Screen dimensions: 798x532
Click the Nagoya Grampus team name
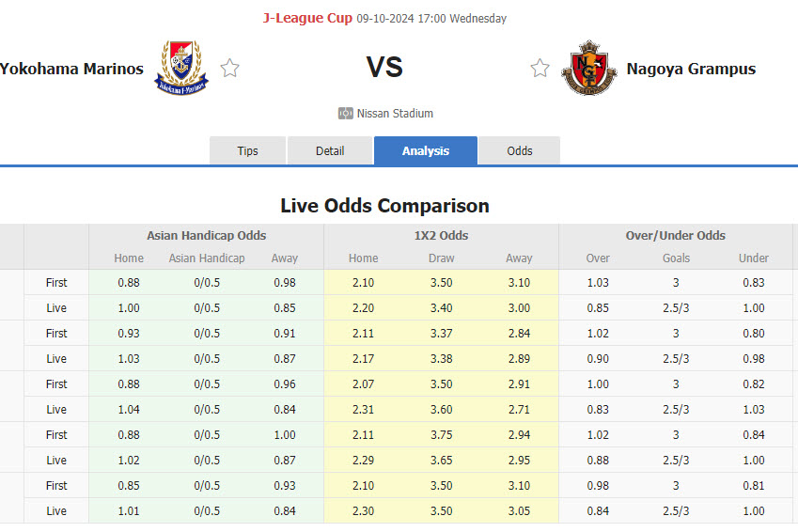[x=691, y=69]
